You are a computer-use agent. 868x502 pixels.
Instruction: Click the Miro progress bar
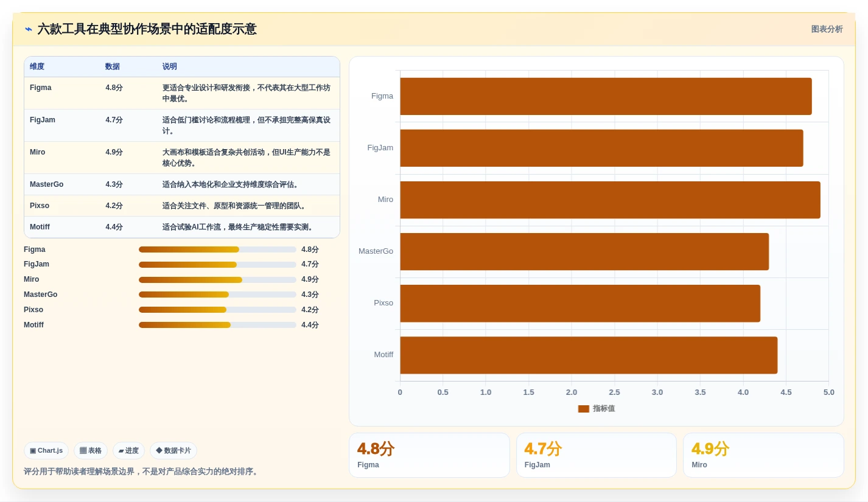pyautogui.click(x=217, y=280)
